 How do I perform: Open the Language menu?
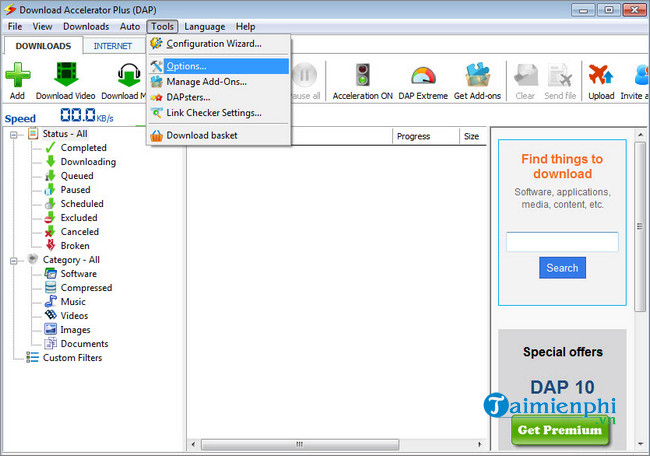(205, 27)
